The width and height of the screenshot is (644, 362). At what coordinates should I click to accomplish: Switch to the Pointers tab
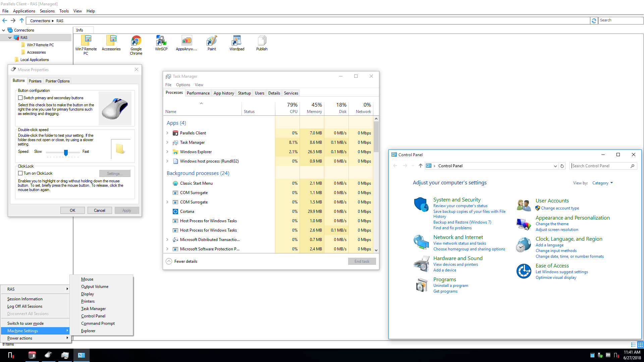pyautogui.click(x=35, y=81)
